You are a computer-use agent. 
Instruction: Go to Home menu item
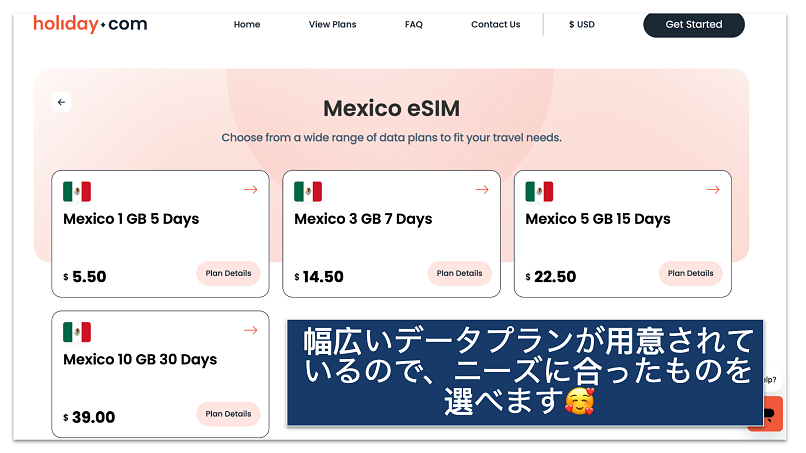pos(247,24)
